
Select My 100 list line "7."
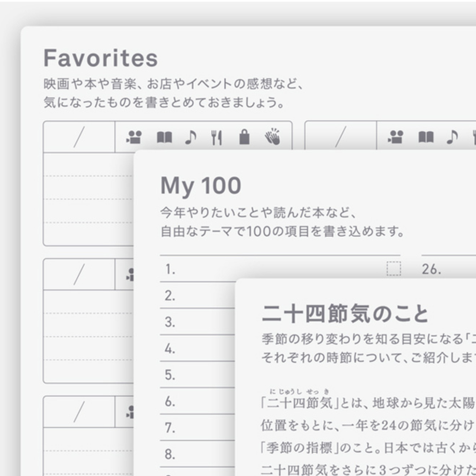click(197, 428)
